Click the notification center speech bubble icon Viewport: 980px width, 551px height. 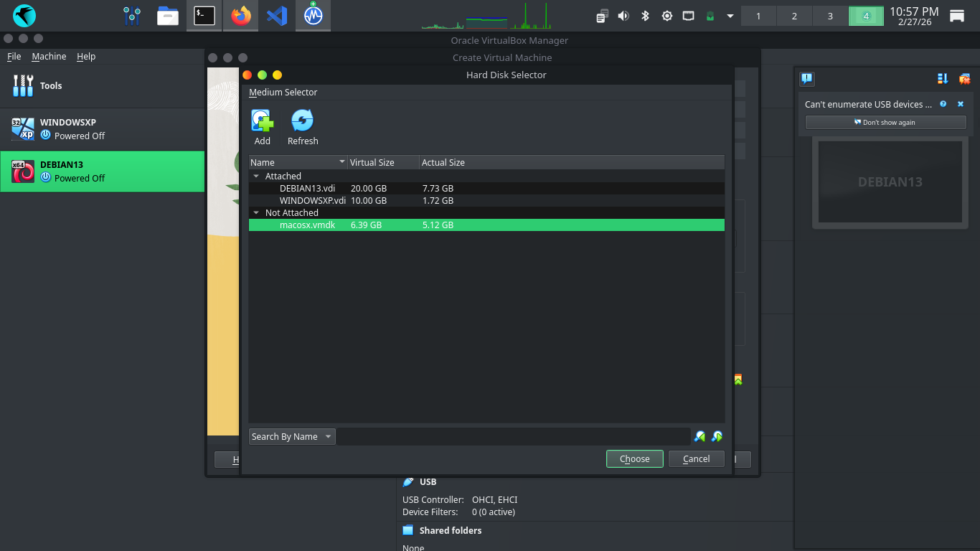click(807, 79)
